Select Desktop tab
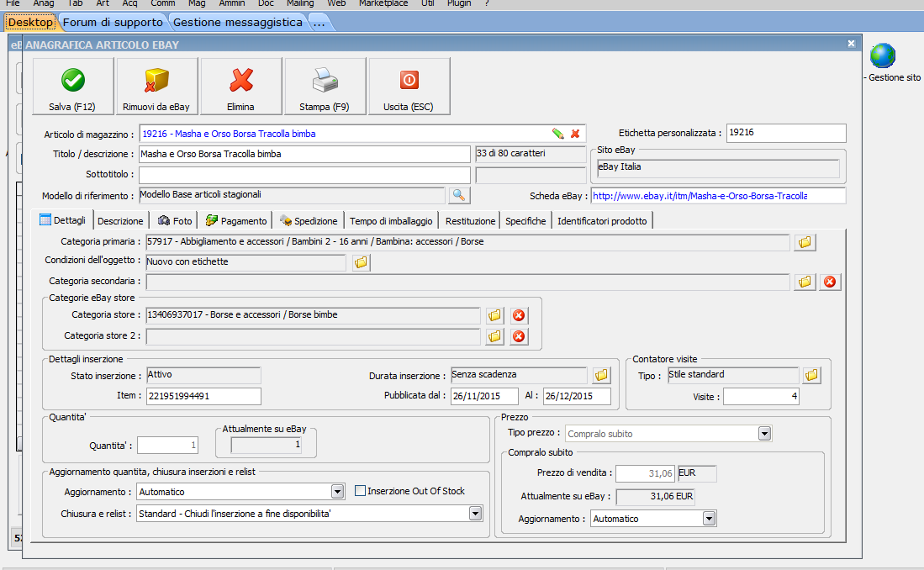 tap(30, 23)
